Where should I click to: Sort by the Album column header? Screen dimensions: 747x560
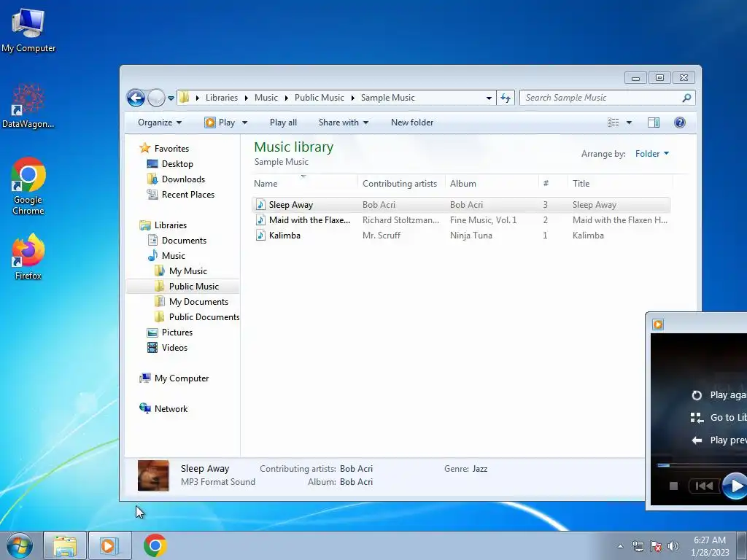(492, 183)
